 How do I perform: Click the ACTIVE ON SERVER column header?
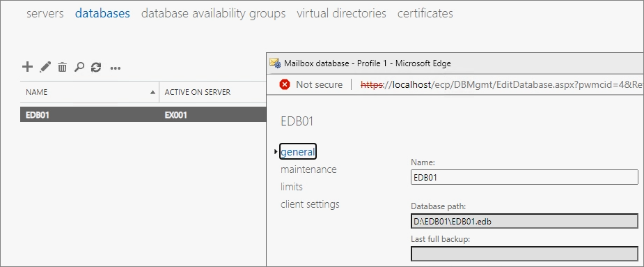click(198, 92)
